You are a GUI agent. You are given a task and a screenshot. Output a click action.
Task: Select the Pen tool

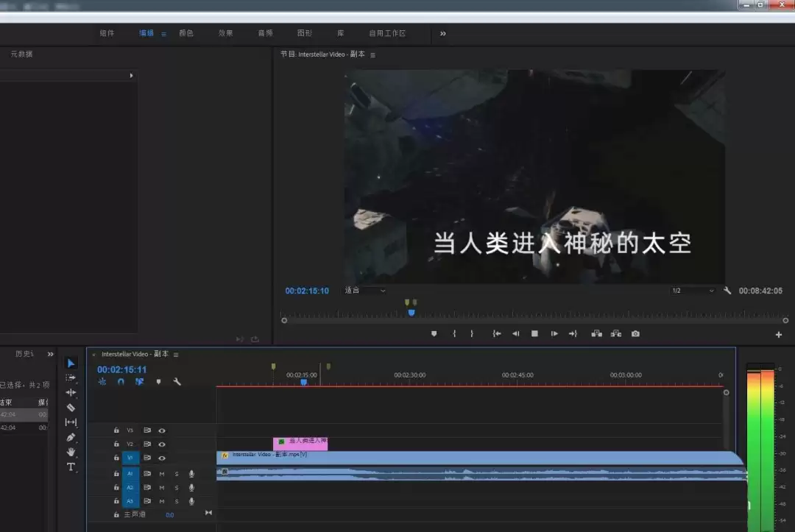coord(71,437)
